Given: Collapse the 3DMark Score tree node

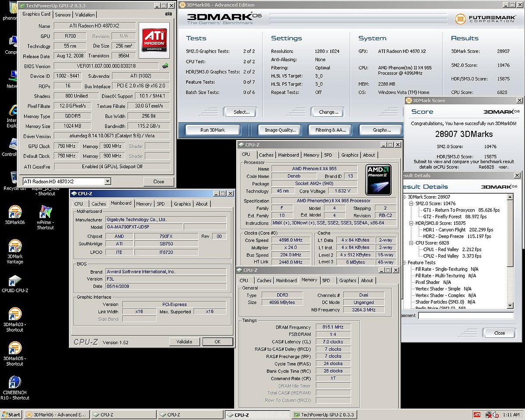Looking at the screenshot, I should tap(405, 197).
